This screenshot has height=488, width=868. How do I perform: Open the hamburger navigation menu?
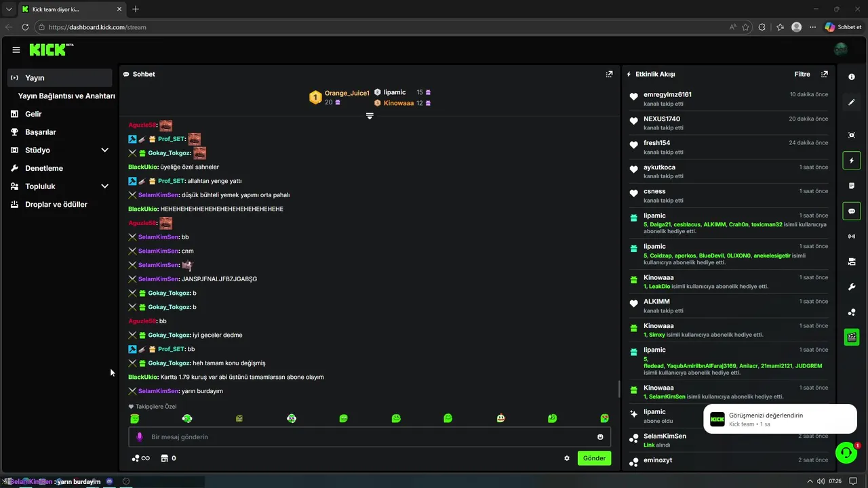[x=16, y=49]
